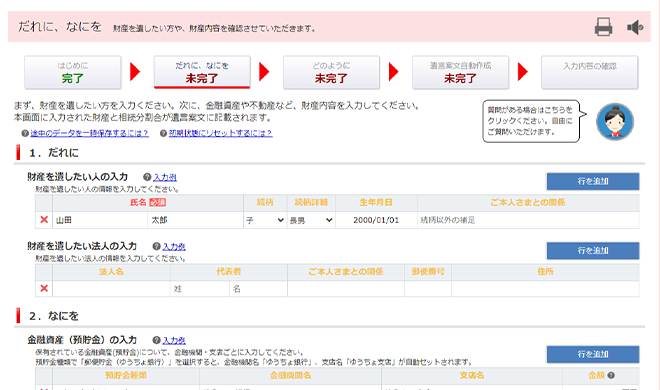Delete the empty corporation row
The width and height of the screenshot is (660, 390).
point(44,289)
